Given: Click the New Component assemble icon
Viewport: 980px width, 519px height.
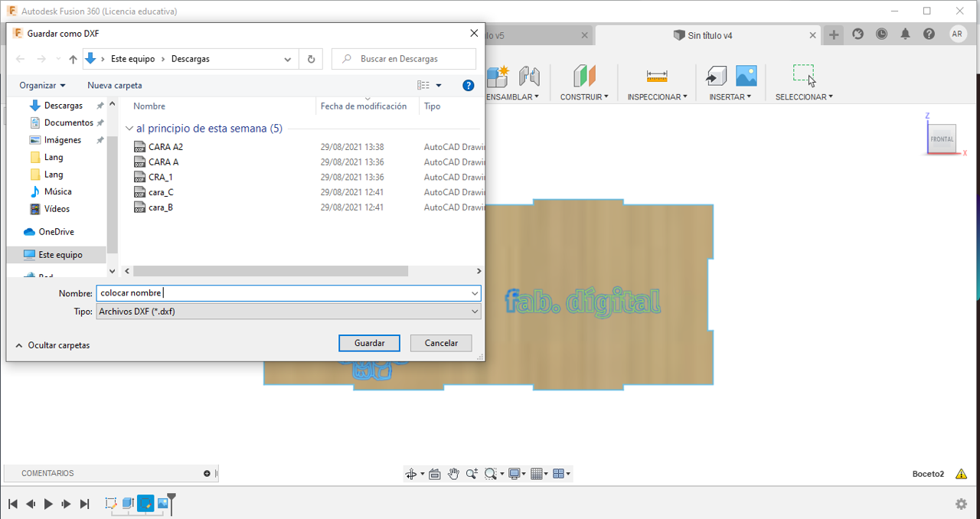Looking at the screenshot, I should pyautogui.click(x=498, y=76).
